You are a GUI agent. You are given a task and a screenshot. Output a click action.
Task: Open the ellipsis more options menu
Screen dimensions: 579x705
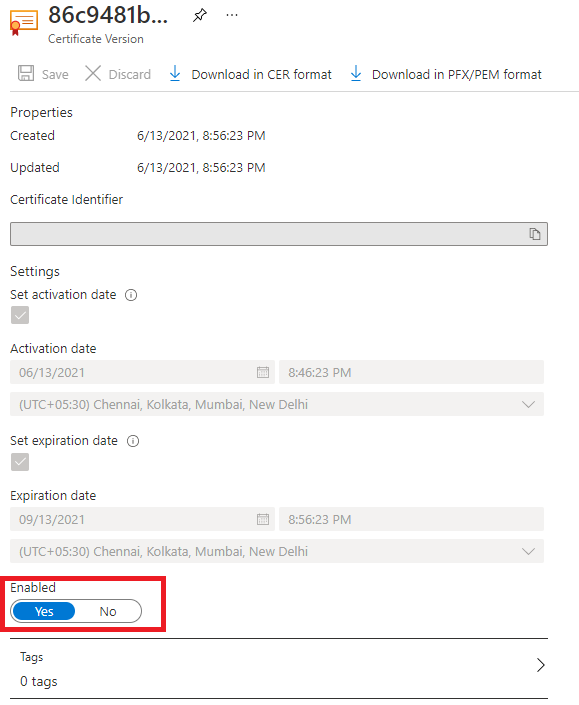coord(232,15)
